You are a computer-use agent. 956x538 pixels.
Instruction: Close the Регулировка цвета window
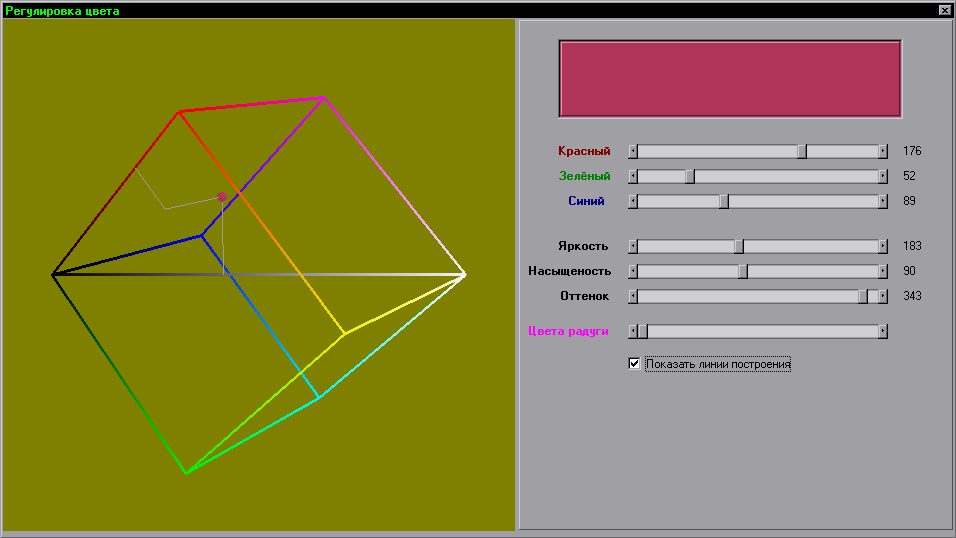pos(944,9)
